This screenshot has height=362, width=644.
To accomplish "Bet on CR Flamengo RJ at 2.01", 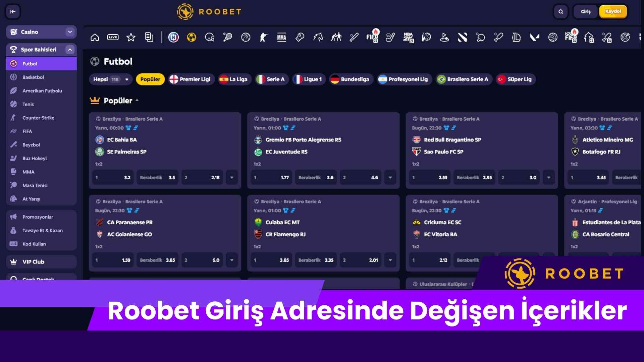I will [361, 260].
